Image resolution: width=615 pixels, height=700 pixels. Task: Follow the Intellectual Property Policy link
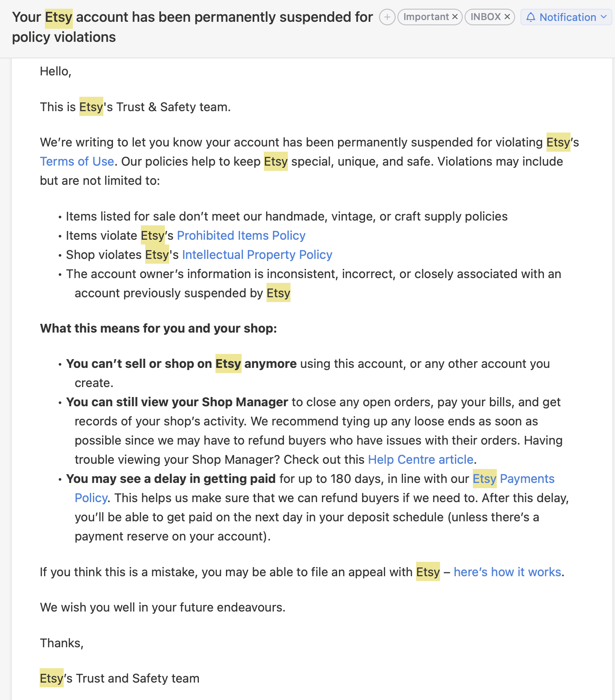(x=257, y=255)
